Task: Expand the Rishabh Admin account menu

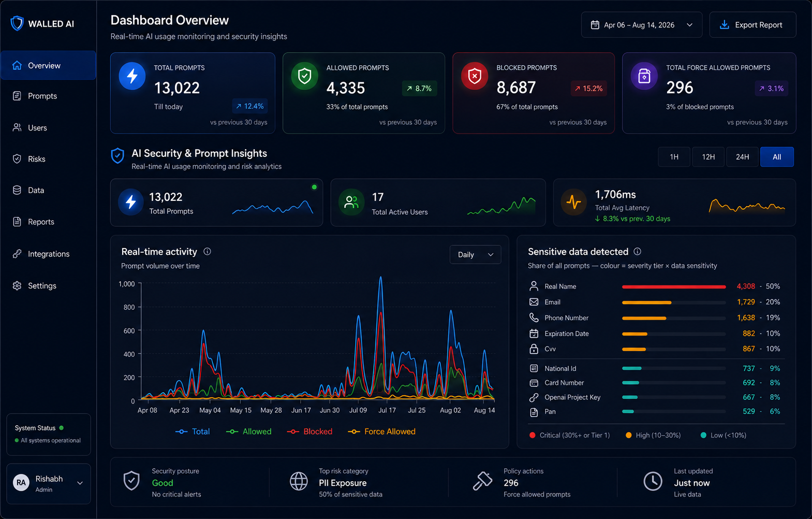Action: 49,483
